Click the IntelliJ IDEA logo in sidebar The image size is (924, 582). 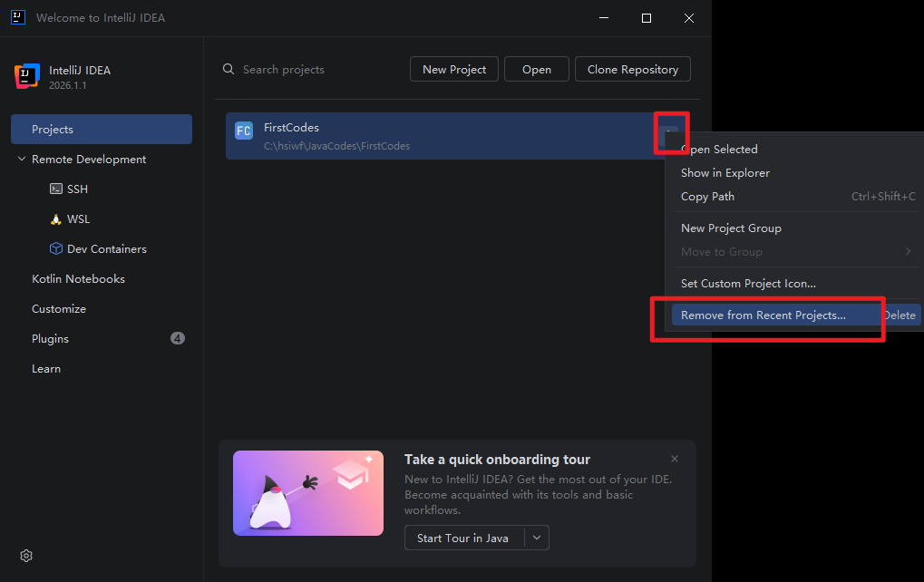(x=27, y=76)
